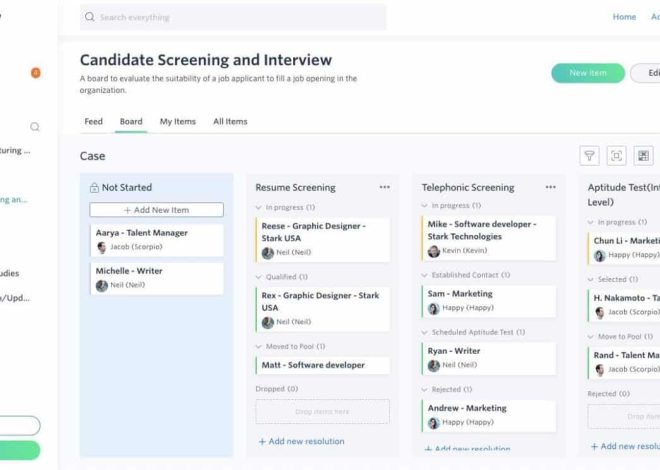The height and width of the screenshot is (470, 660).
Task: Click the search magnifier icon in top bar
Action: (90, 17)
